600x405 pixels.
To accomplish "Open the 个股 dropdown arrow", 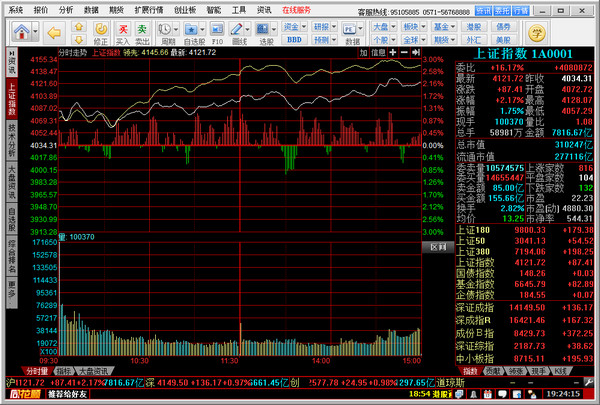I will (x=393, y=39).
